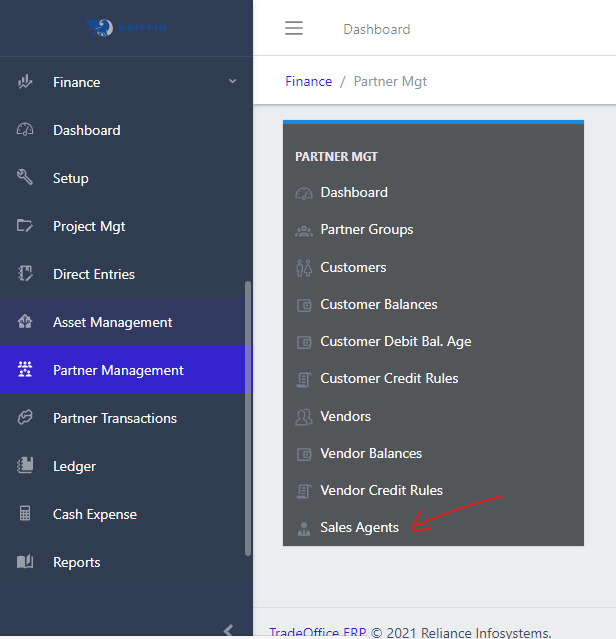Click the Customer Balances wallet icon
Viewport: 616px width, 639px height.
coord(304,305)
